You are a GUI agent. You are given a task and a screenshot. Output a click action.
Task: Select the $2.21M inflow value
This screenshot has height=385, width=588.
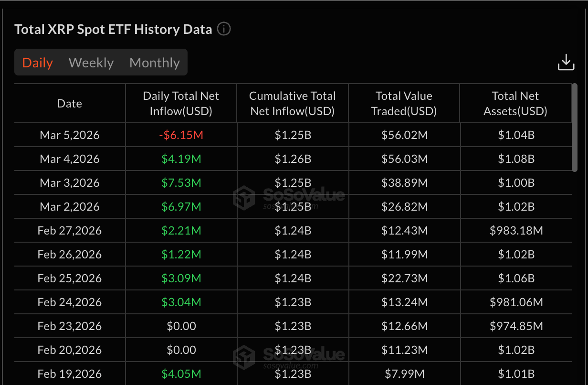[181, 231]
